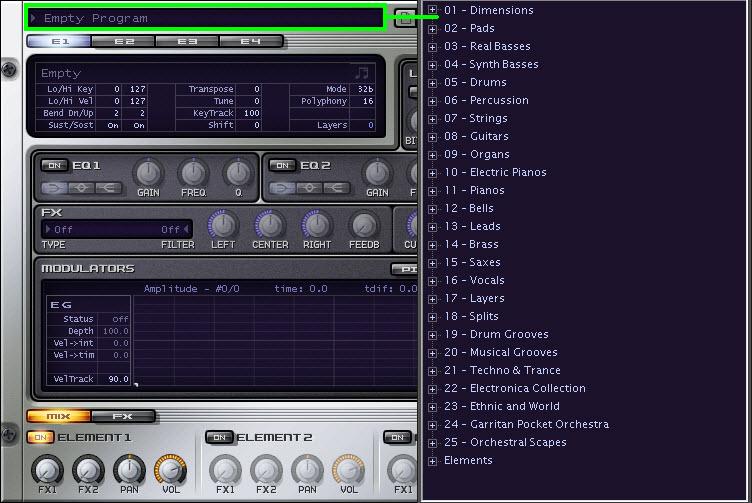Viewport: 752px width, 503px height.
Task: Switch to the FX tab beside MIX
Action: (122, 416)
